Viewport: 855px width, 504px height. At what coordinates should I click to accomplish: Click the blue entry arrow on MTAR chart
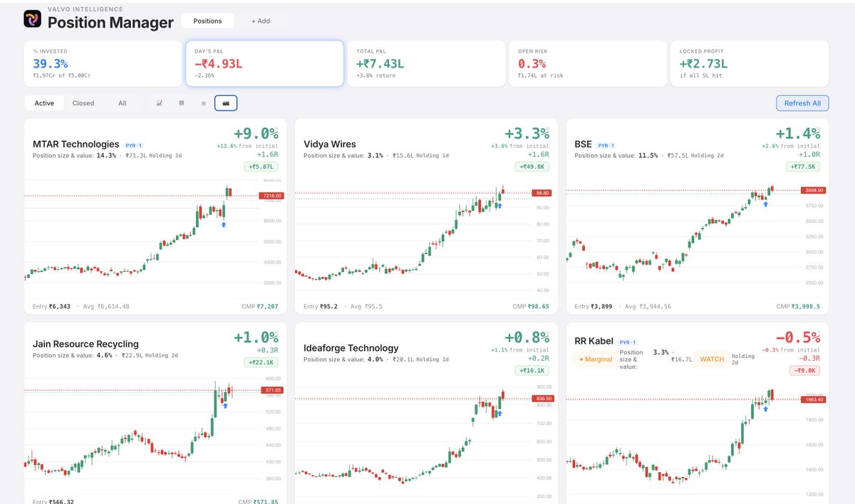click(x=224, y=224)
